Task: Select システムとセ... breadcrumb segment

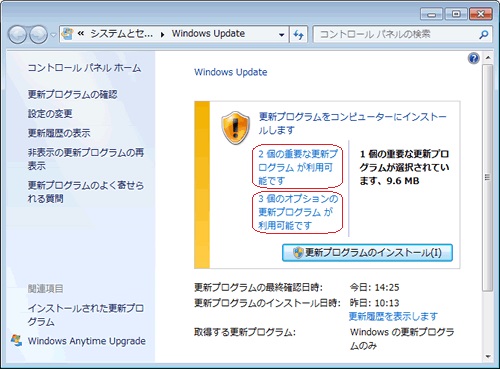Action: tap(122, 34)
